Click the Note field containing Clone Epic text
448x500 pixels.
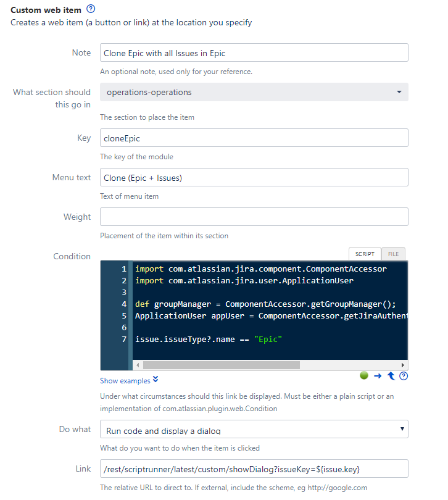(253, 52)
